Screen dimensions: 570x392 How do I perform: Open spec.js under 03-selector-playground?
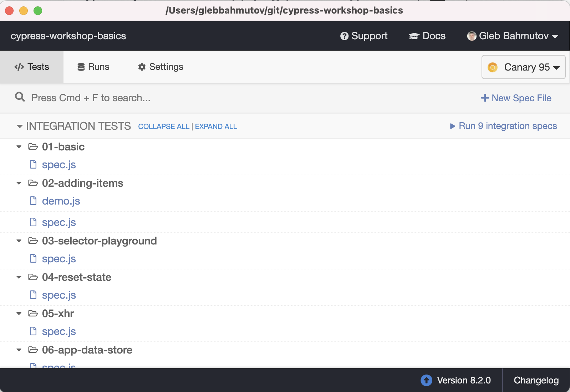pos(59,259)
